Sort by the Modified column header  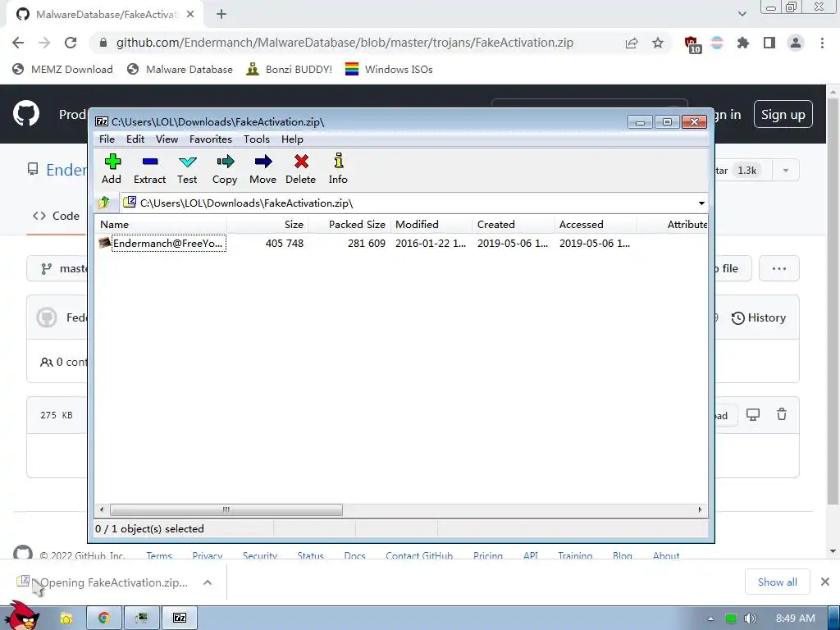(x=431, y=225)
